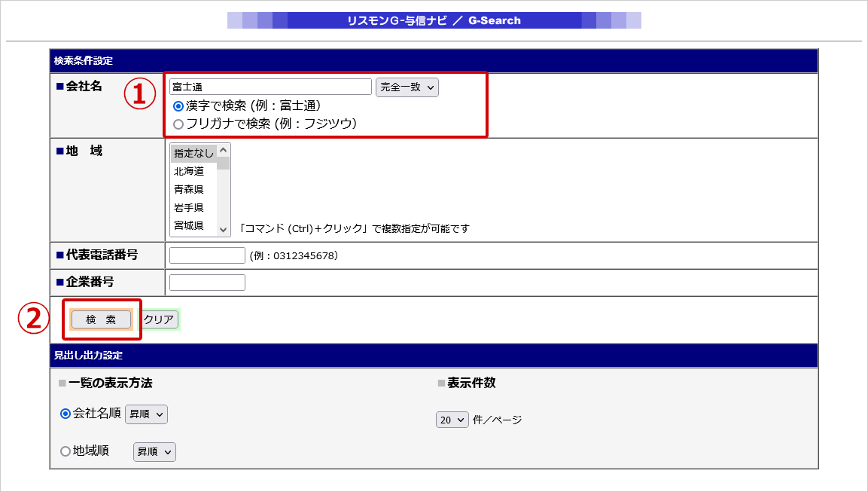Click region list scroll down arrow
868x492 pixels.
[x=223, y=229]
